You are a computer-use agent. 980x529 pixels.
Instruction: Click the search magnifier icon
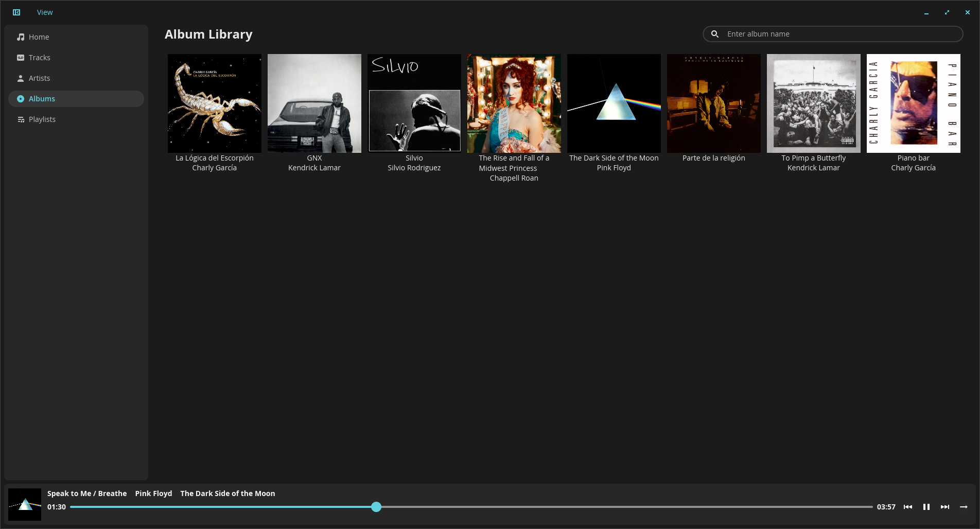pos(715,34)
